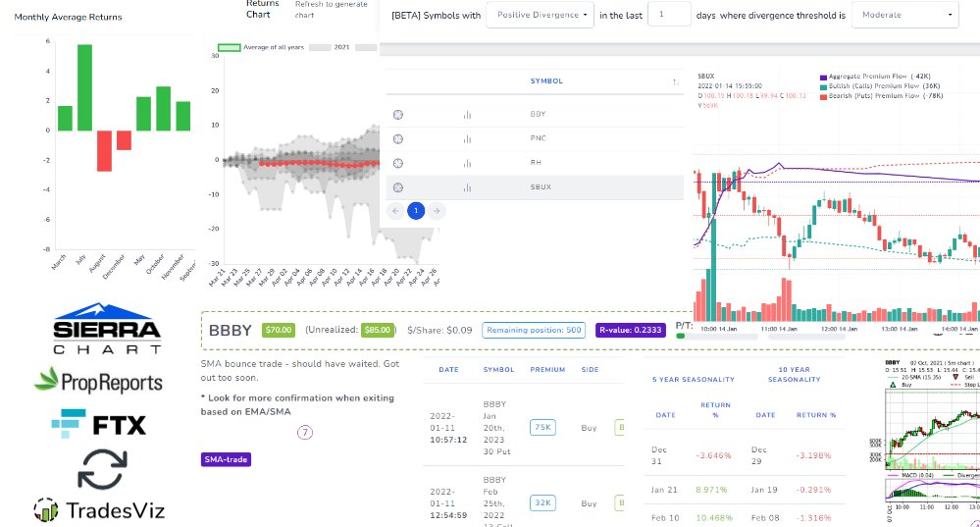Toggle Aggregate Premium Flow legend entry
Image resolution: width=980 pixels, height=527 pixels.
875,77
